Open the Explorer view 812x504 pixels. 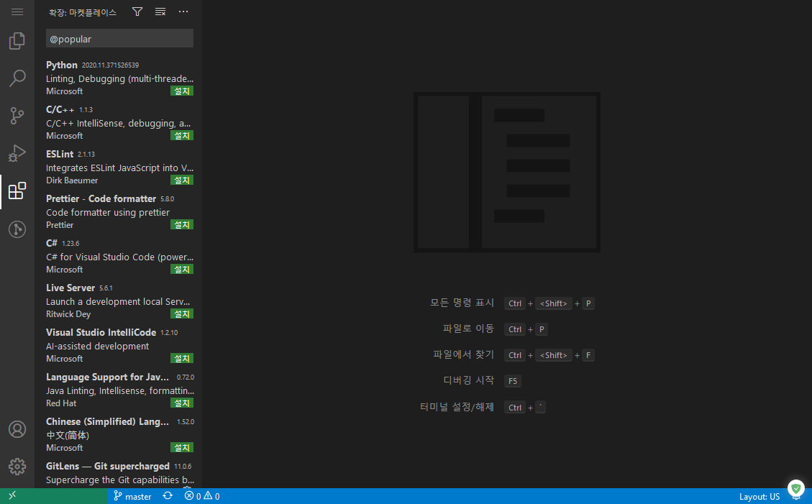point(17,40)
